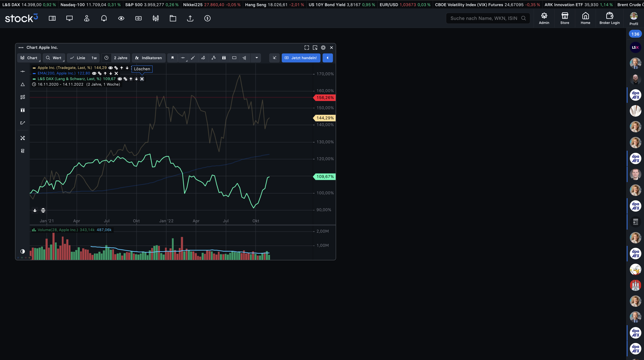The image size is (644, 360).
Task: Open the Indikatoren menu
Action: 149,58
